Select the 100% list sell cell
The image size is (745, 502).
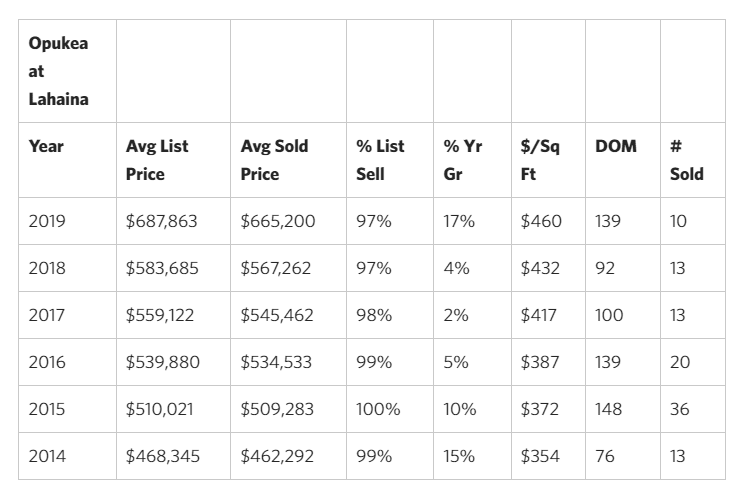378,409
